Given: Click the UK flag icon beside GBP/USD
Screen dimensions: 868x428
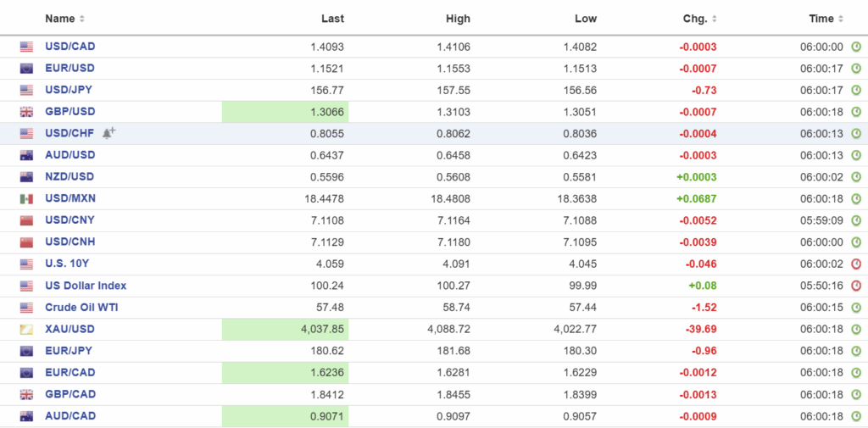Looking at the screenshot, I should [x=26, y=112].
